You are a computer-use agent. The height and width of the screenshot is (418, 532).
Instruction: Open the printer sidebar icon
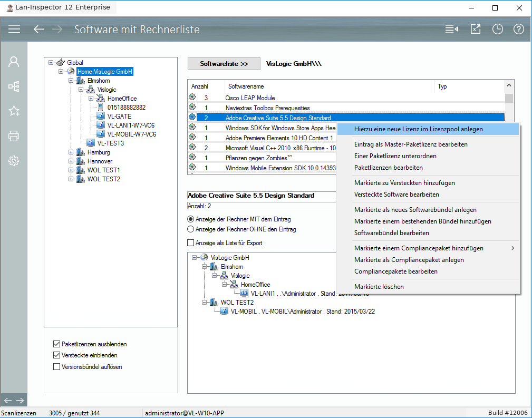(14, 135)
